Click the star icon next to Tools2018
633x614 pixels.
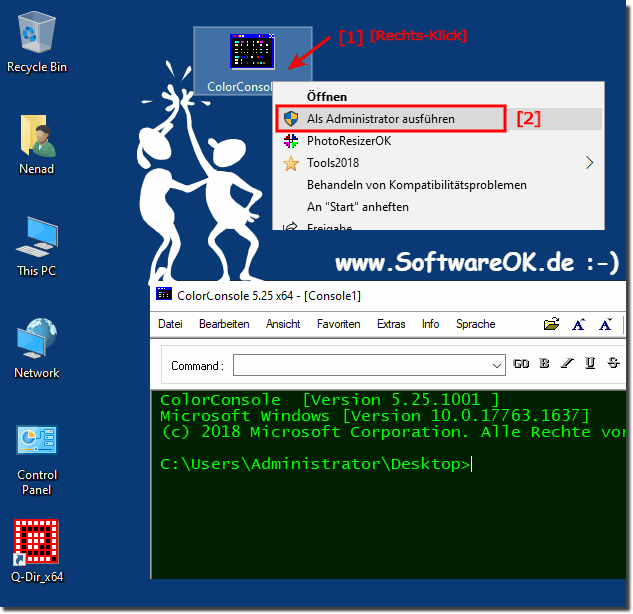click(291, 163)
